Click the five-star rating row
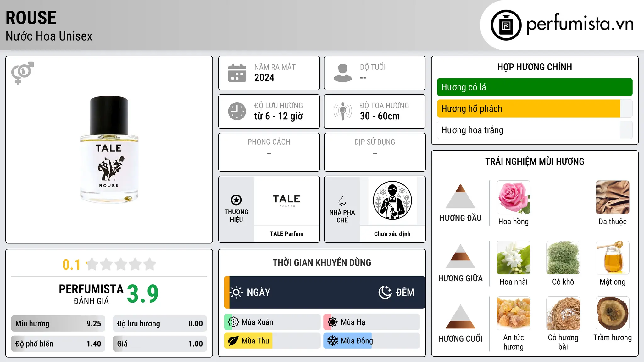Image resolution: width=644 pixels, height=362 pixels. pyautogui.click(x=121, y=264)
